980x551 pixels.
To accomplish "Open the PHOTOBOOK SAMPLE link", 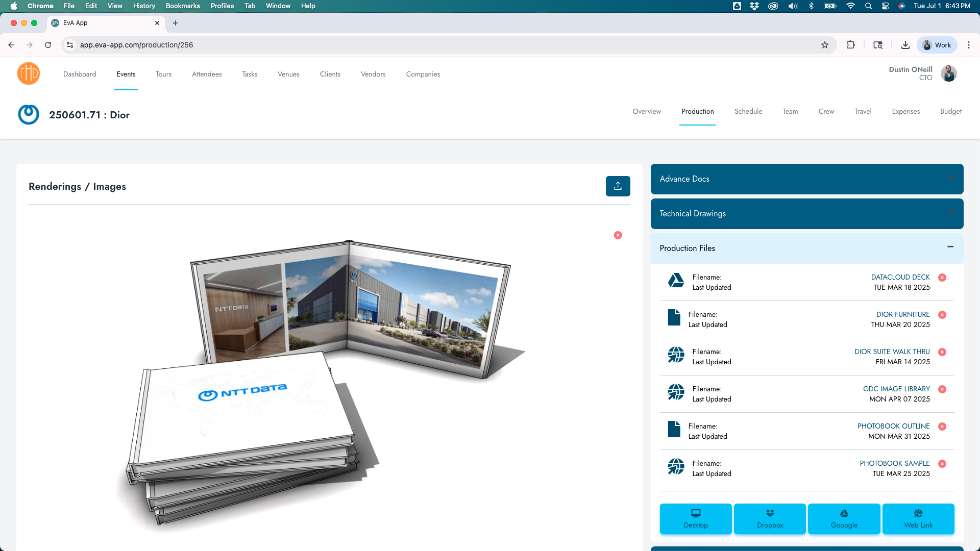I will (894, 463).
